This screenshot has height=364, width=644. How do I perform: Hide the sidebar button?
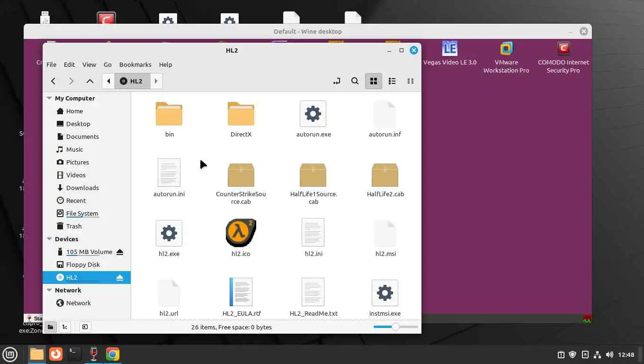tap(85, 327)
